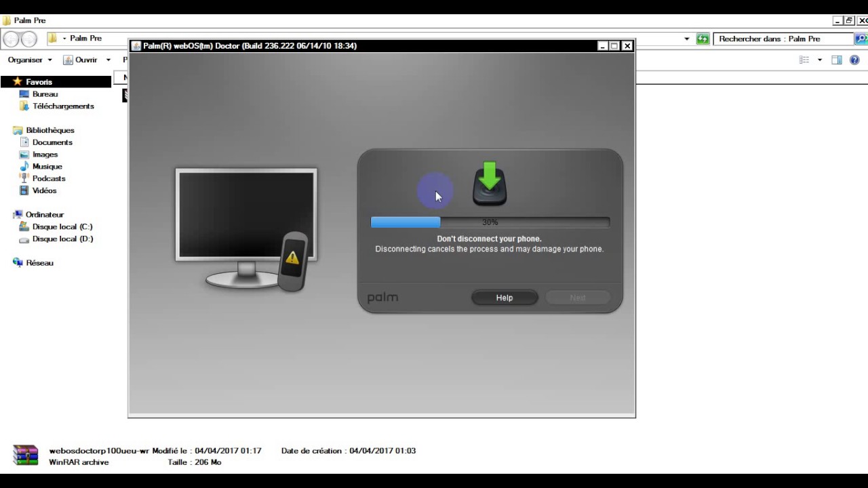Maximize the webOS Doctor window

pyautogui.click(x=614, y=46)
